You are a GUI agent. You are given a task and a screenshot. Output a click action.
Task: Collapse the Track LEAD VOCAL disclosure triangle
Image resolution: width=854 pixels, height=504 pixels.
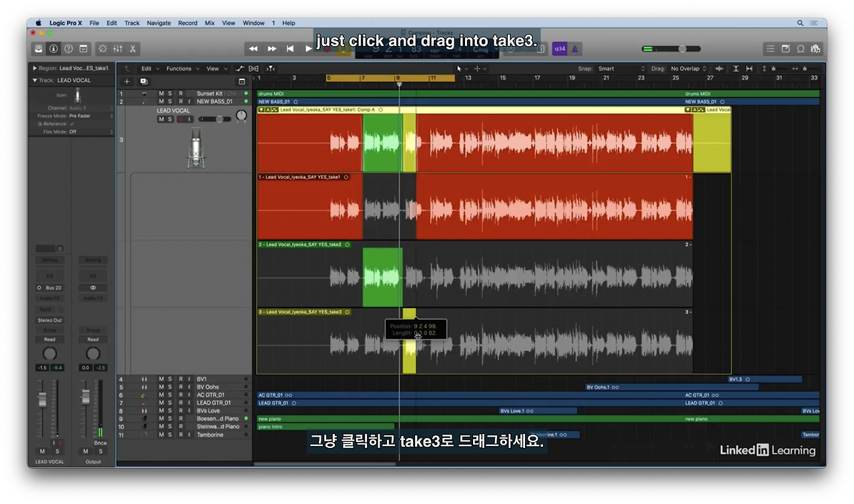[35, 80]
